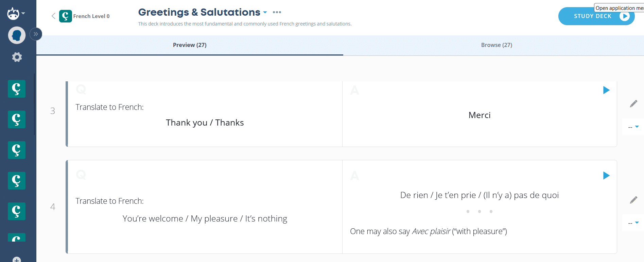Click the Brainscape logo icon at top left
The width and height of the screenshot is (644, 262).
pyautogui.click(x=13, y=14)
